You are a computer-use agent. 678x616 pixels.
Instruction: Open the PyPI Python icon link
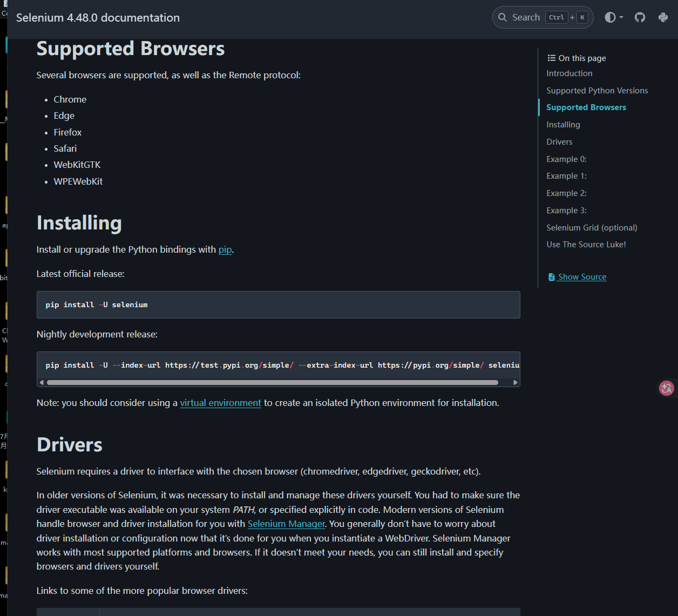coord(663,17)
